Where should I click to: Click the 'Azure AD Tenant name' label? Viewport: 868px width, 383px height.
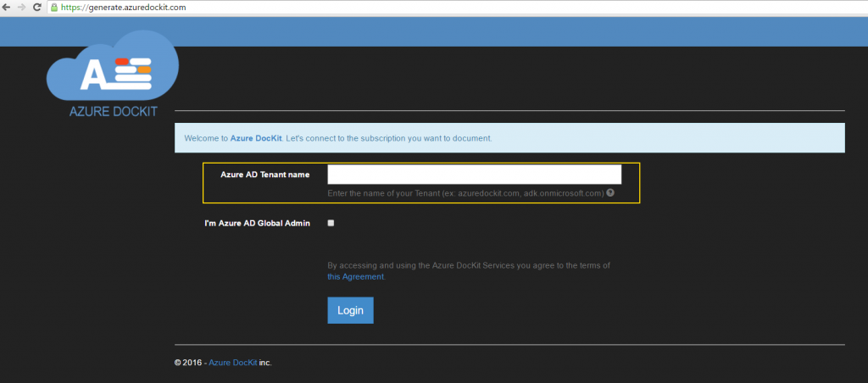pos(265,175)
